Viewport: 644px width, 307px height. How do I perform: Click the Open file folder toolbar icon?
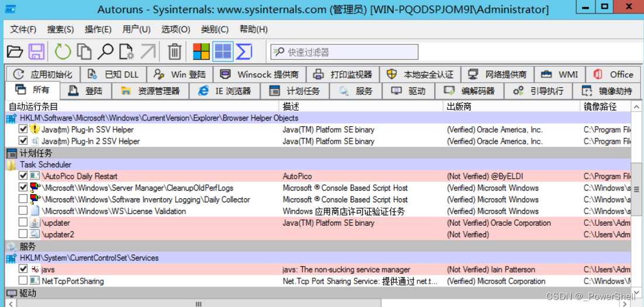[x=15, y=52]
